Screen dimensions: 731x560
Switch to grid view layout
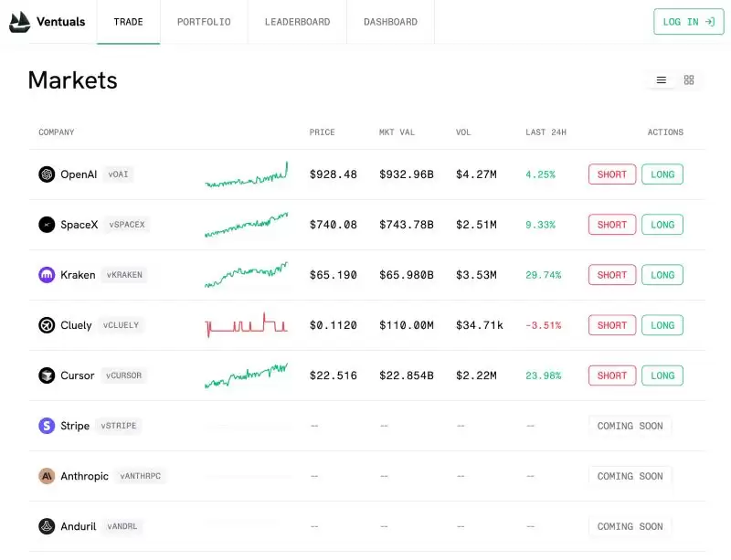(x=689, y=80)
